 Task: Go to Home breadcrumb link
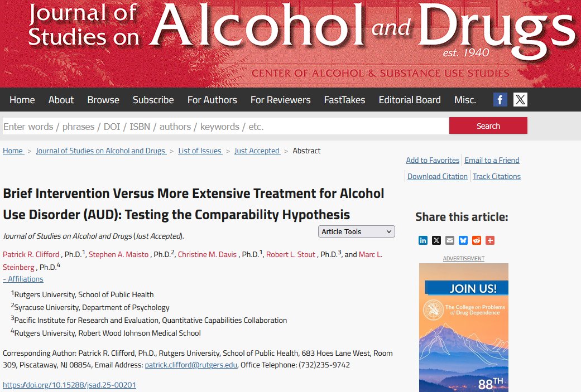(13, 151)
